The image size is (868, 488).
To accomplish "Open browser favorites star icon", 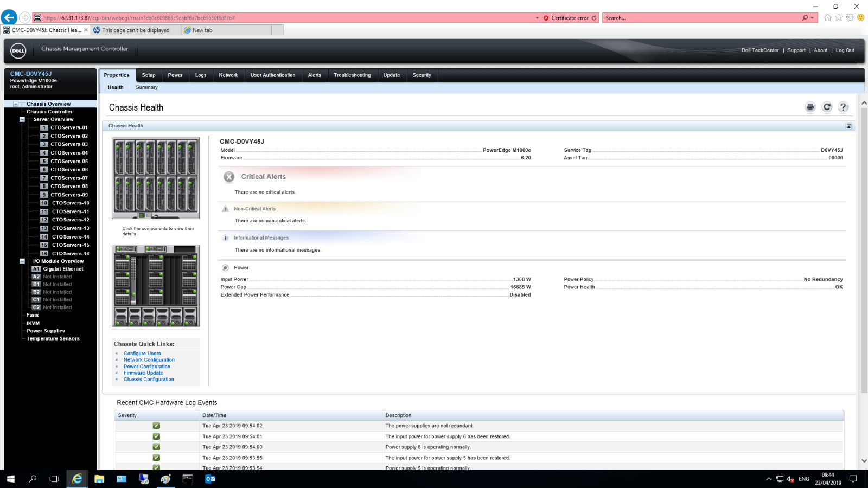I will [x=839, y=17].
